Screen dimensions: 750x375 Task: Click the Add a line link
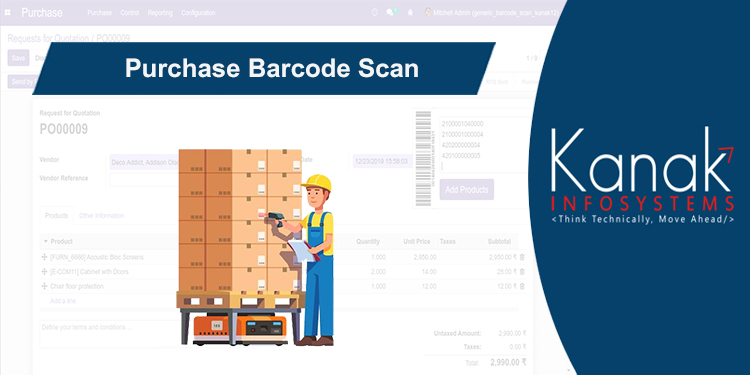(x=63, y=301)
